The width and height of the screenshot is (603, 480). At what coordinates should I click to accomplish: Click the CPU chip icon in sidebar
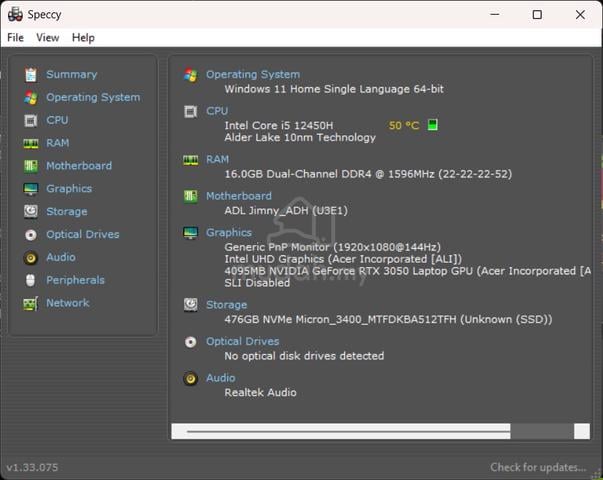[x=31, y=120]
